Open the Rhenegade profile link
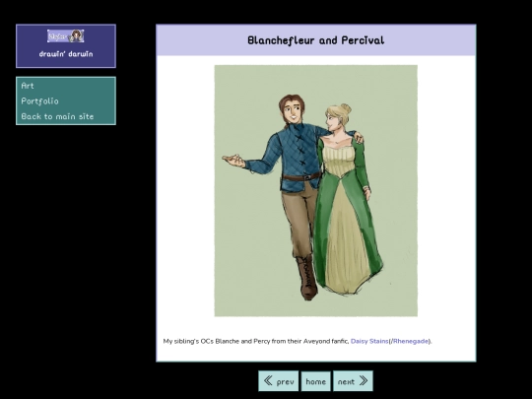532x399 pixels. [411, 341]
